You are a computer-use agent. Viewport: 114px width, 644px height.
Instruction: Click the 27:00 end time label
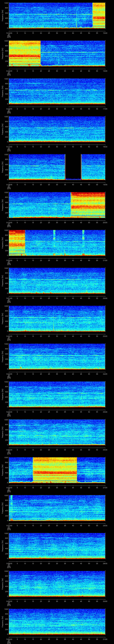click(105, 488)
